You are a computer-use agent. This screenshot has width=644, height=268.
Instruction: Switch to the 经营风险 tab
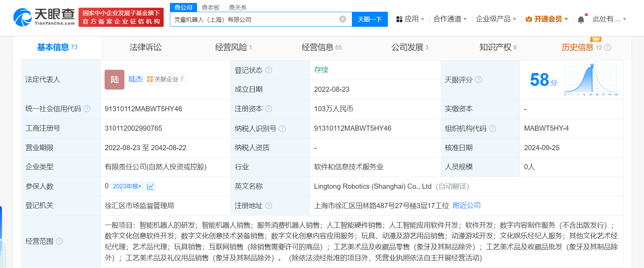233,47
